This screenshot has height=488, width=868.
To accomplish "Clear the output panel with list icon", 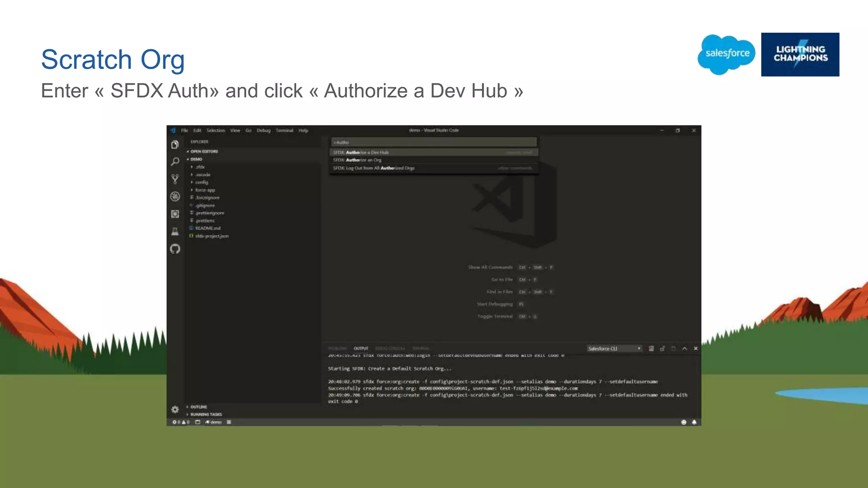I will pyautogui.click(x=651, y=349).
